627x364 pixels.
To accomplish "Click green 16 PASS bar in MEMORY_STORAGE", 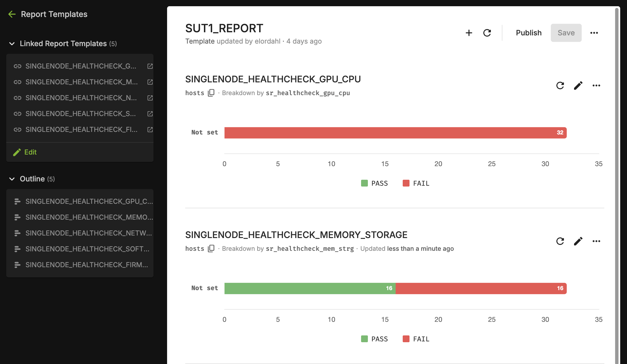I will click(x=310, y=288).
